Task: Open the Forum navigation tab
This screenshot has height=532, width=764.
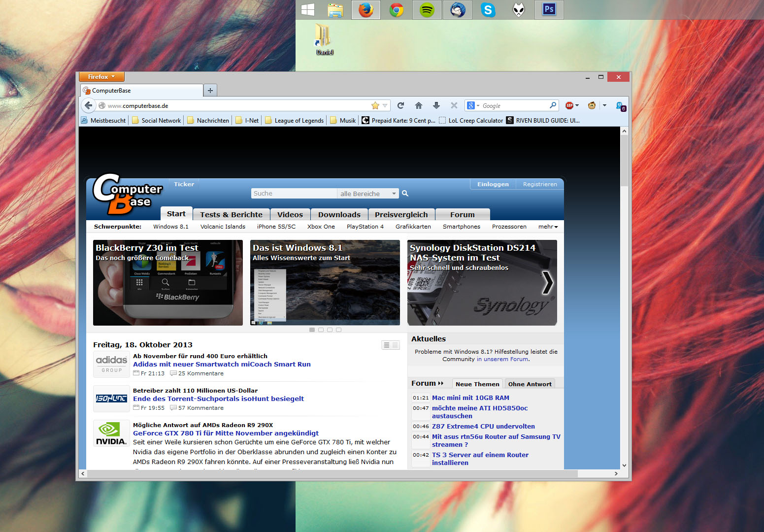Action: coord(463,214)
